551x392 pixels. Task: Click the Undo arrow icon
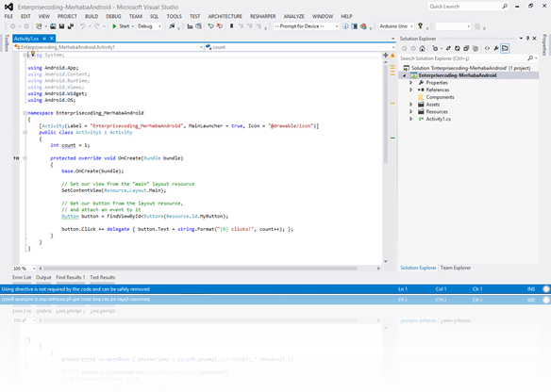(x=83, y=26)
